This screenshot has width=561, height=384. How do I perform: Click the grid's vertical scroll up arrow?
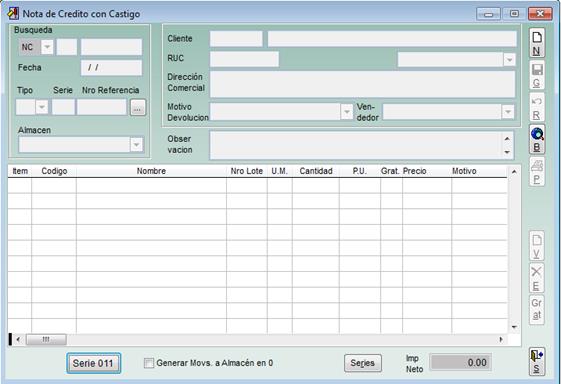(514, 172)
